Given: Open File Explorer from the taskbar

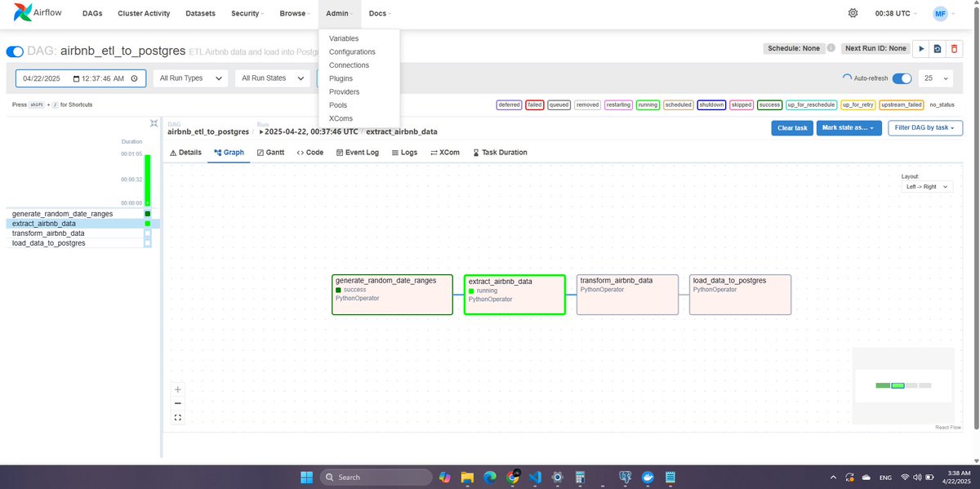Looking at the screenshot, I should (467, 477).
